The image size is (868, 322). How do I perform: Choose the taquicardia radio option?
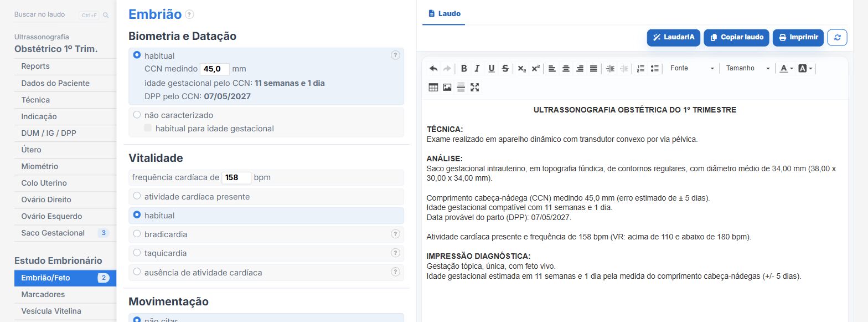coord(137,253)
